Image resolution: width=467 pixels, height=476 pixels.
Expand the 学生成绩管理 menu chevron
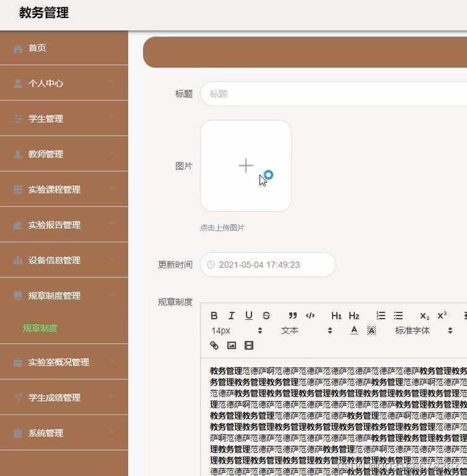click(112, 397)
